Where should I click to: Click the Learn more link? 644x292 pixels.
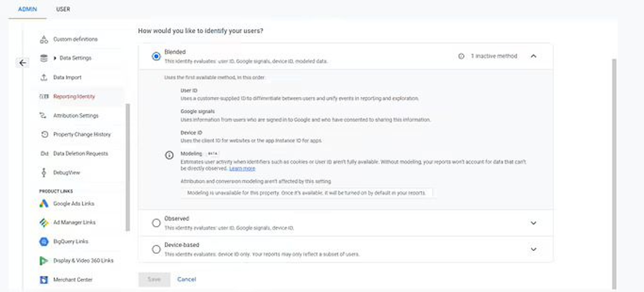pos(242,168)
